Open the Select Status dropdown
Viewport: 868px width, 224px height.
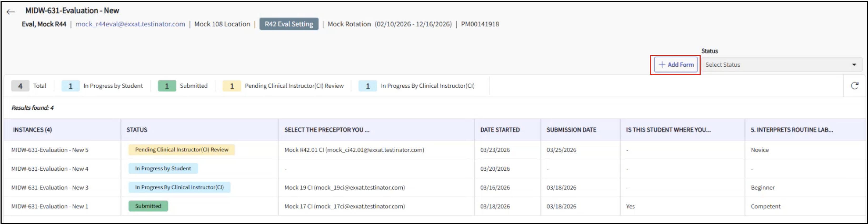(781, 65)
